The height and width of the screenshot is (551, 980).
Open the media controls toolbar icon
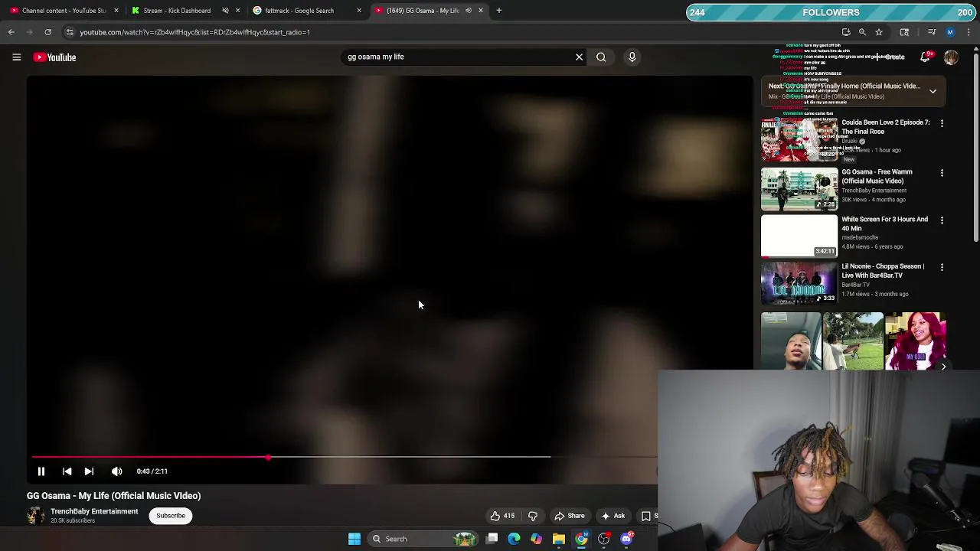(932, 32)
